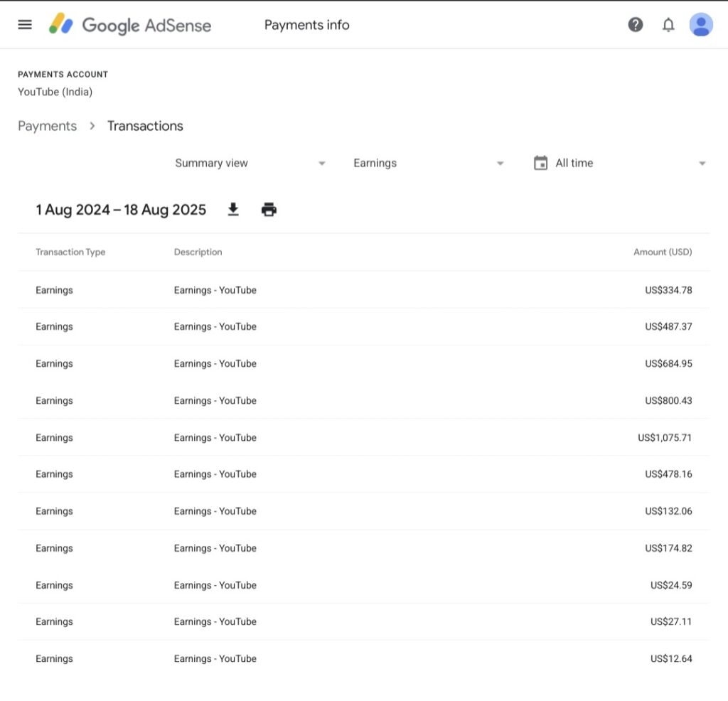Click the Payments info page title
Viewport: 728px width, 701px height.
(306, 25)
